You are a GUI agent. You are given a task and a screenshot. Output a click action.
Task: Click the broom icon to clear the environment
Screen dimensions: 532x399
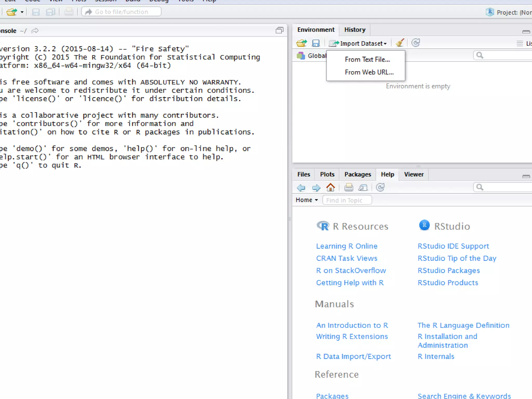[400, 43]
